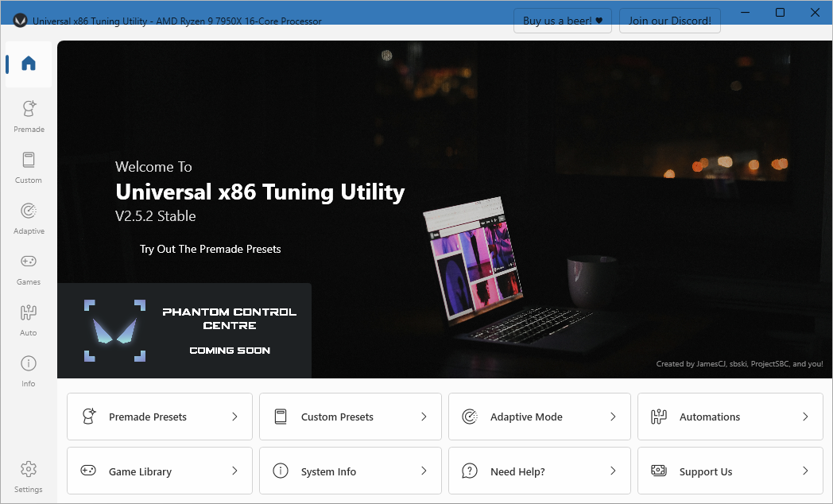Close the Universal x86 Tuning Utility window
Viewport: 833px width, 504px height.
pyautogui.click(x=815, y=12)
